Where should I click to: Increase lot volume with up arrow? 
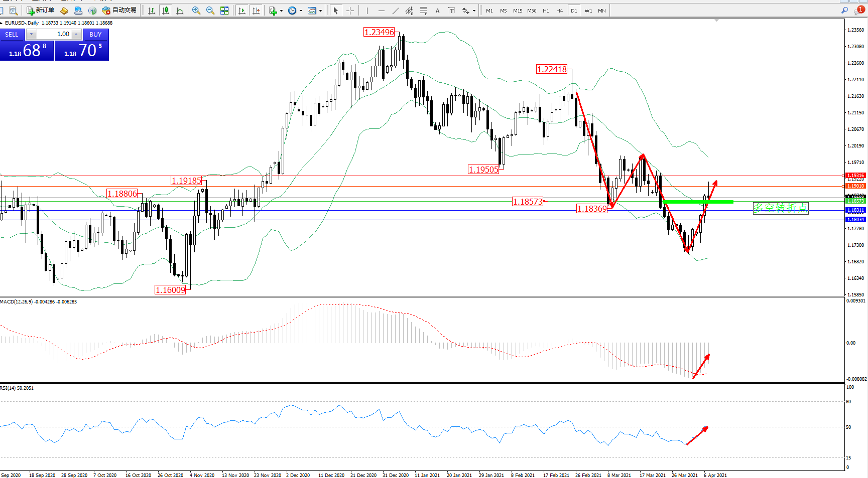[76, 34]
